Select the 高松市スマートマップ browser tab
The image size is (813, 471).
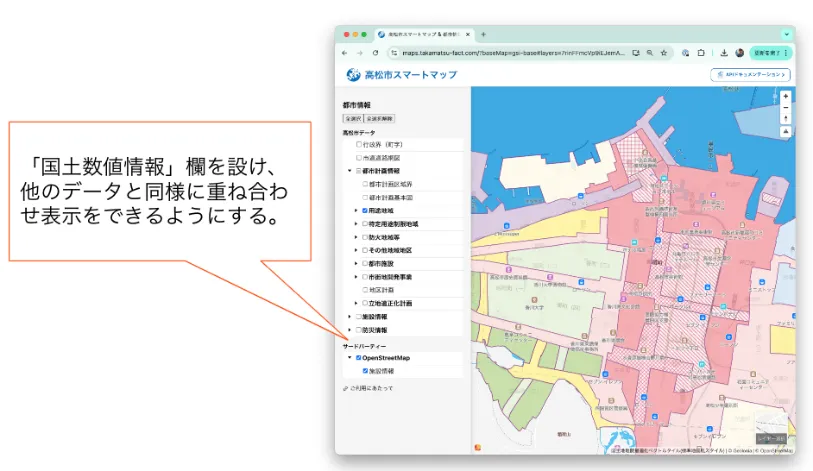[x=421, y=34]
